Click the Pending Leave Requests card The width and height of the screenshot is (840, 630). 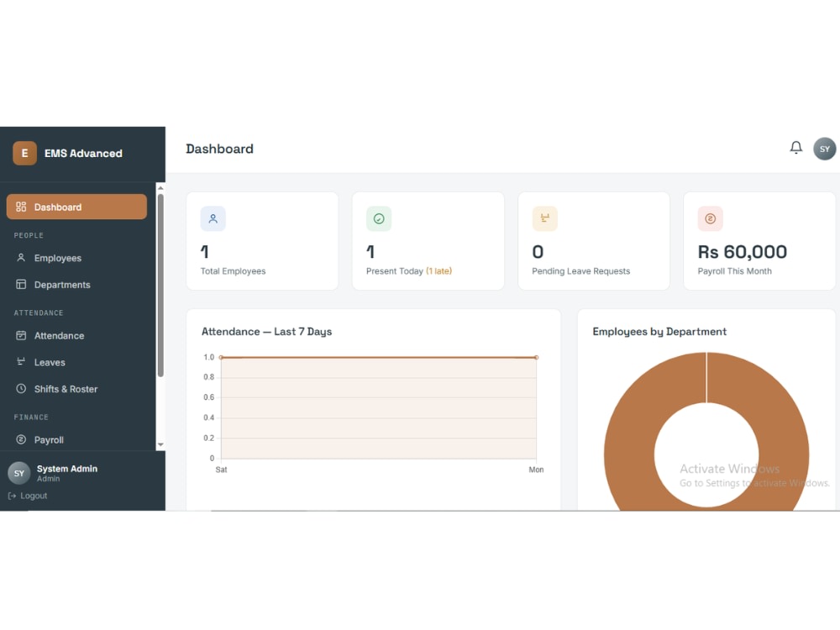594,240
